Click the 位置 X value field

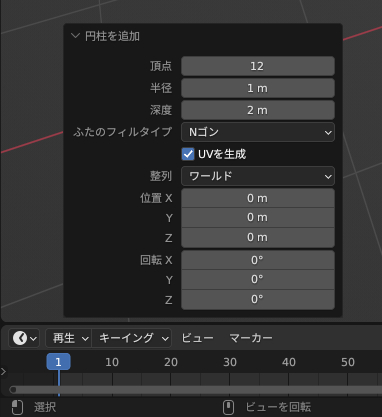(x=258, y=198)
